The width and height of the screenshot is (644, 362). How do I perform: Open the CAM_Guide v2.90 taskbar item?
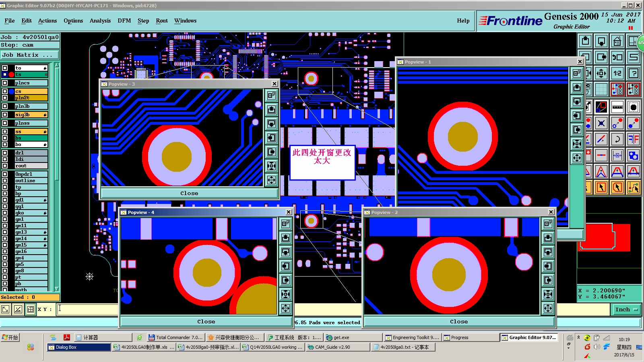pyautogui.click(x=337, y=347)
